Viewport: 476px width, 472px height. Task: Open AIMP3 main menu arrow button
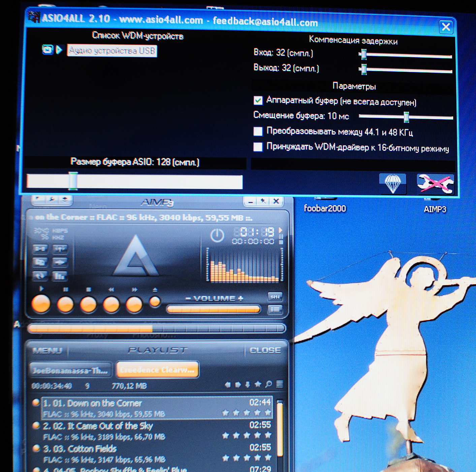(38, 199)
